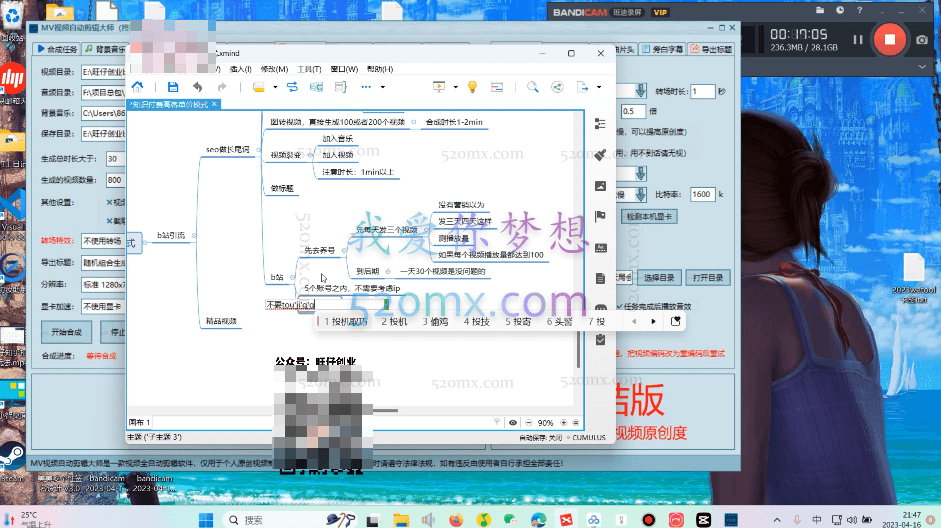
Task: Open File Explorer from the taskbar
Action: 401,520
